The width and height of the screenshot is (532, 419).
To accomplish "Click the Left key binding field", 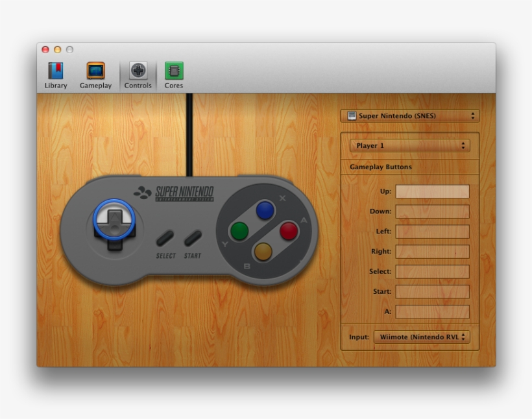I will (x=433, y=231).
